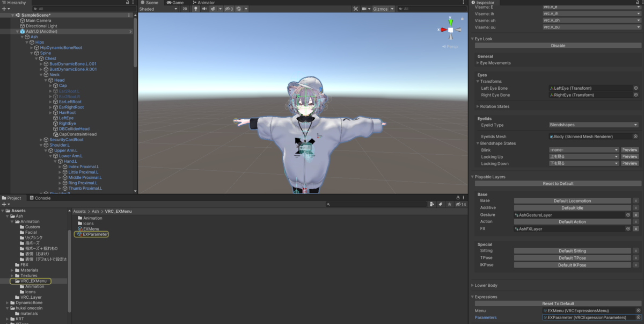Toggle scene gizmo rotation lock icon

(463, 18)
